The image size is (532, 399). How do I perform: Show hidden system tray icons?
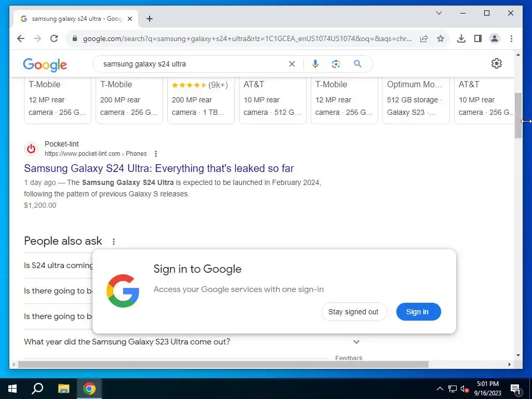click(440, 389)
